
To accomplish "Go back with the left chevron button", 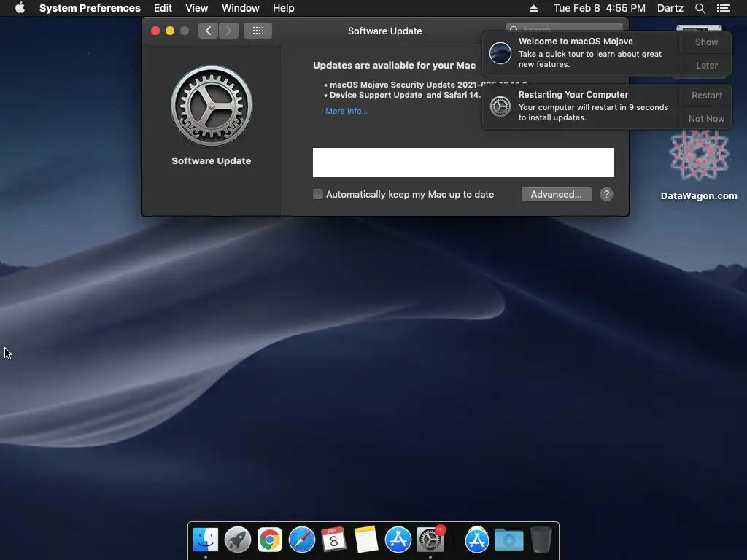I will click(x=208, y=31).
